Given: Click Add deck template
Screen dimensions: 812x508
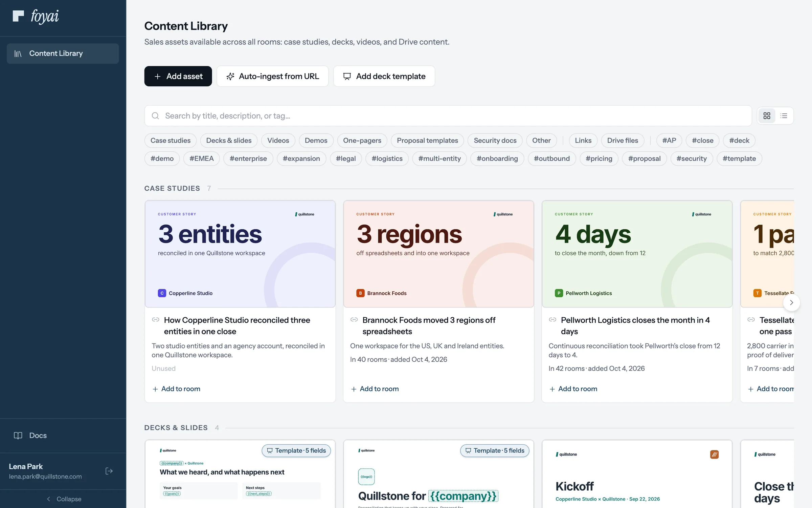Looking at the screenshot, I should pos(384,76).
